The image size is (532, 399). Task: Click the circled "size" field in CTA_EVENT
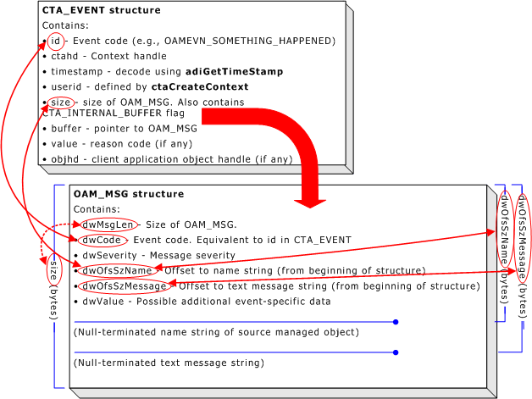[x=59, y=103]
